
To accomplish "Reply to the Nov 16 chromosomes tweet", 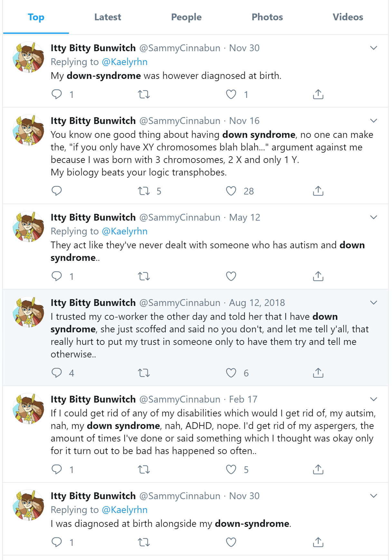I will (57, 191).
